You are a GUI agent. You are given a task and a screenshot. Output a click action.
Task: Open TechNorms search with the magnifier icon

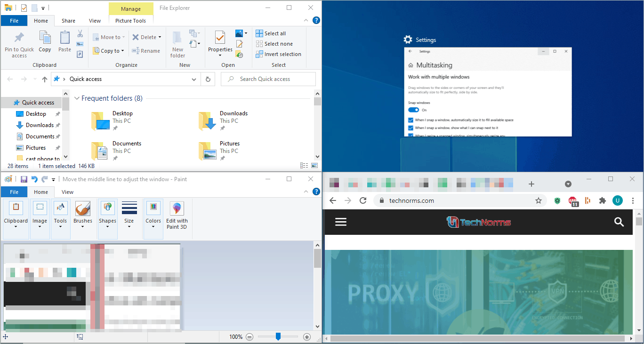619,222
